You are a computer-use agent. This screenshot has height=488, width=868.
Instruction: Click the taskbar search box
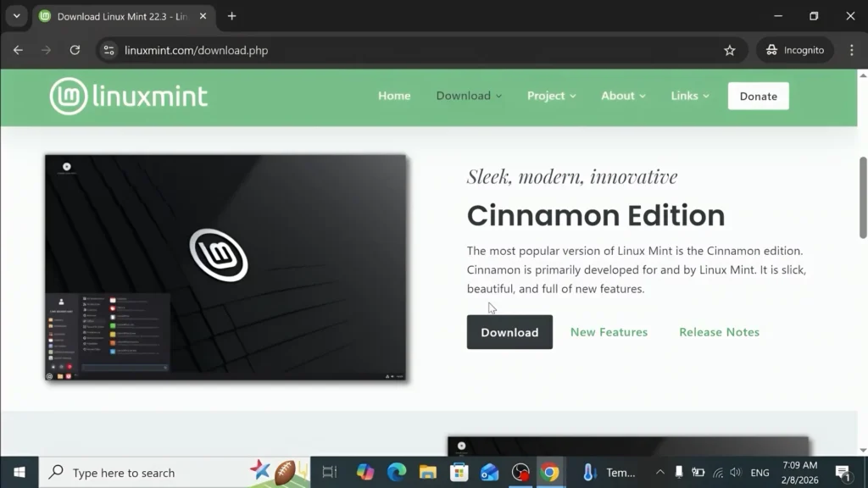click(x=175, y=473)
